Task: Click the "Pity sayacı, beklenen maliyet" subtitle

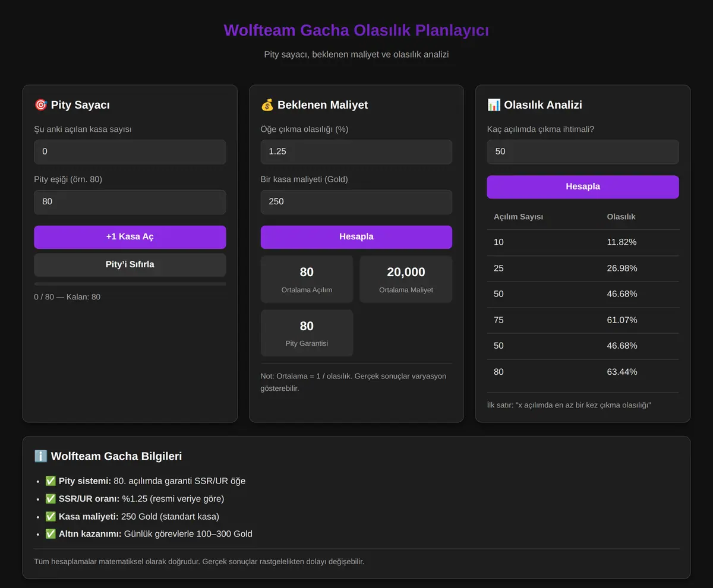Action: (356, 55)
